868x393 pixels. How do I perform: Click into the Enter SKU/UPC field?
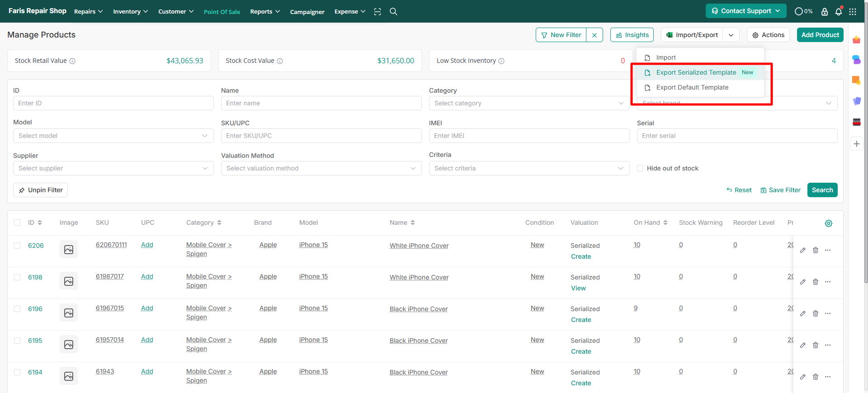tap(321, 136)
